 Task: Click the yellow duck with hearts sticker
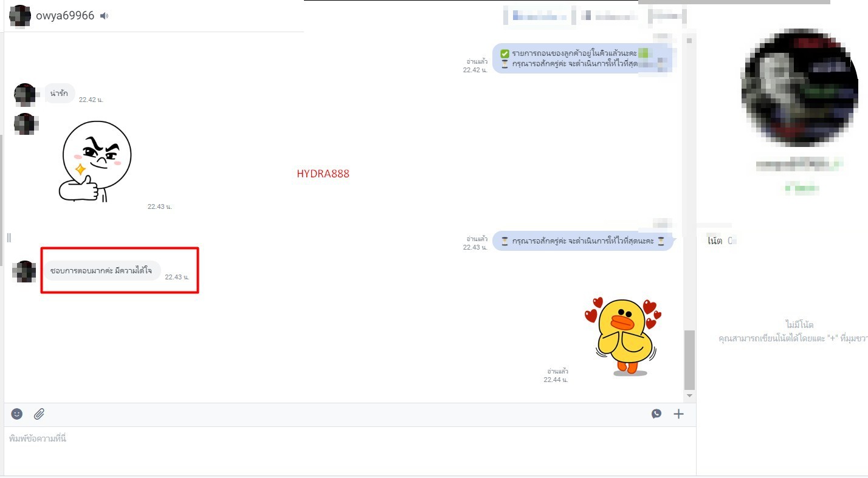coord(623,334)
